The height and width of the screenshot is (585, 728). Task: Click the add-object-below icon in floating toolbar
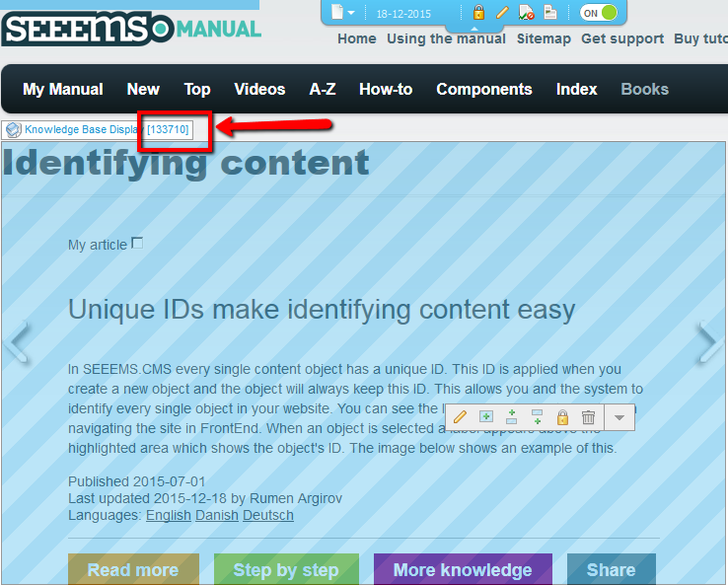click(537, 417)
